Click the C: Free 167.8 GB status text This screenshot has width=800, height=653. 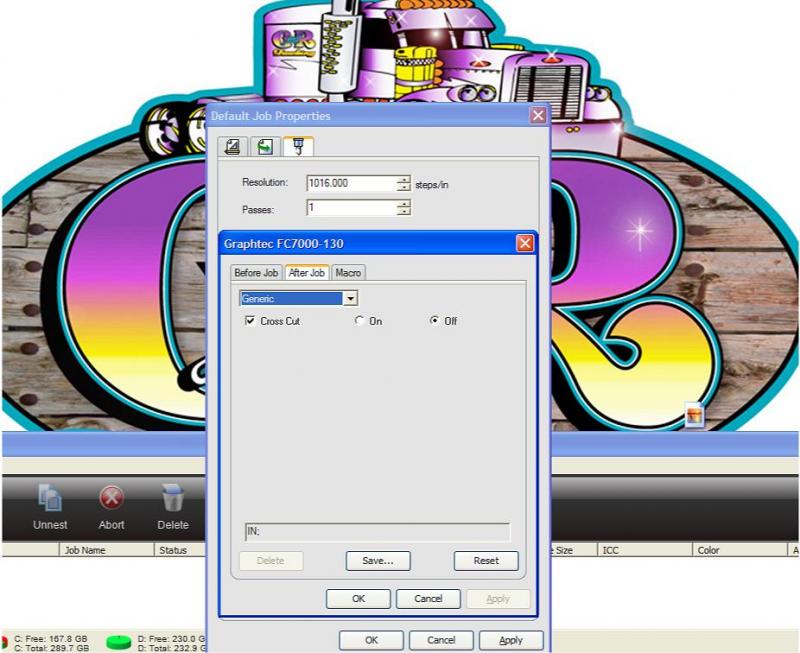[x=51, y=638]
